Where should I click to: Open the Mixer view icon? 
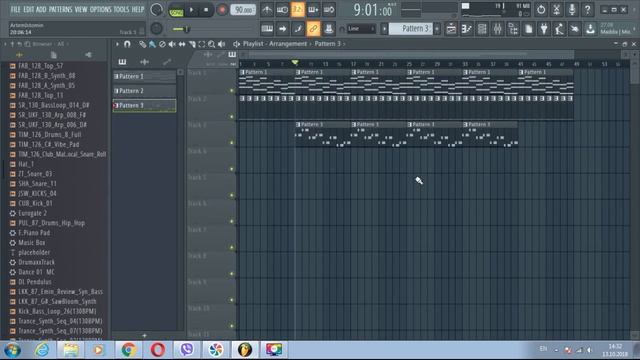(x=498, y=29)
